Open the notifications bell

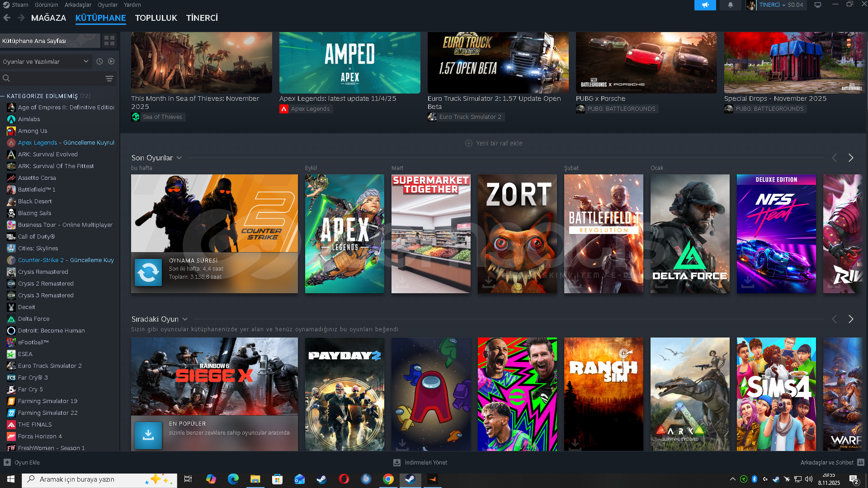point(730,5)
